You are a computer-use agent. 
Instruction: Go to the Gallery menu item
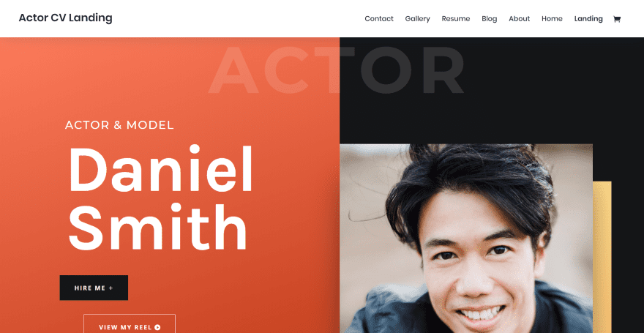[x=417, y=19]
